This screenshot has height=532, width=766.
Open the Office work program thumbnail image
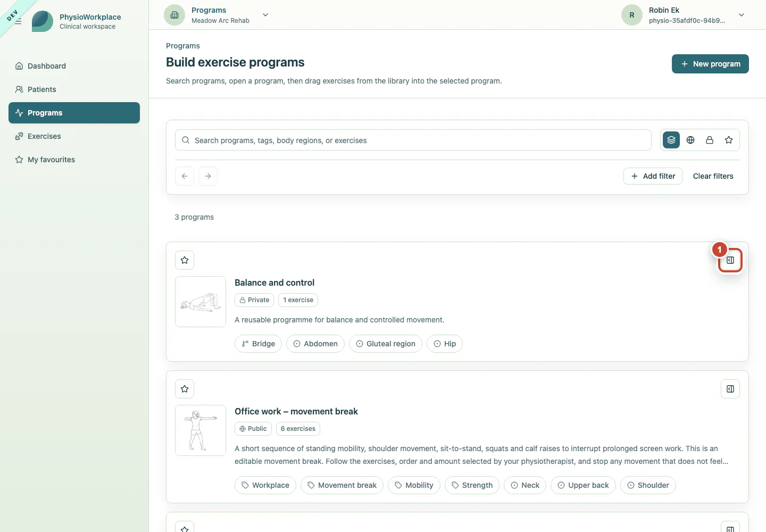201,430
